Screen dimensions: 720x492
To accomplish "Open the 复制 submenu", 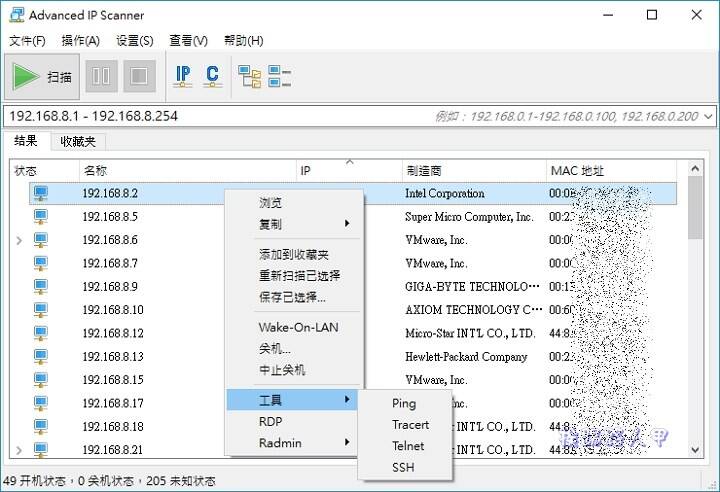I will tap(295, 224).
